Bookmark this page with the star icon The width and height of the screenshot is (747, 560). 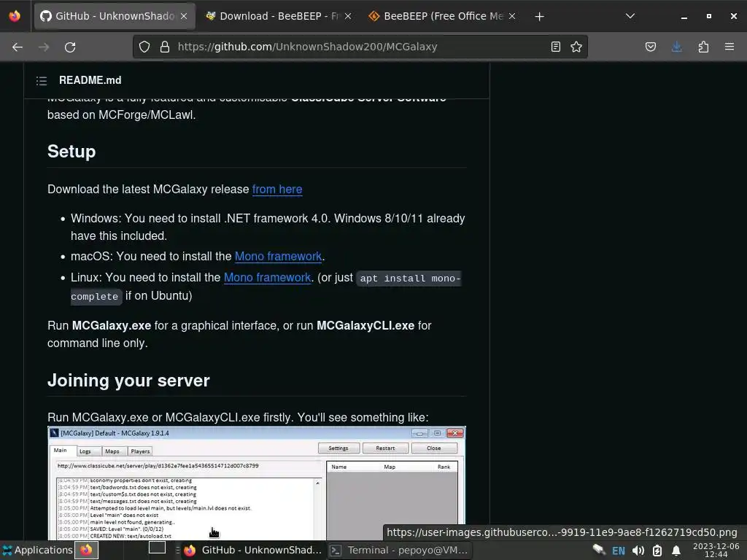576,47
